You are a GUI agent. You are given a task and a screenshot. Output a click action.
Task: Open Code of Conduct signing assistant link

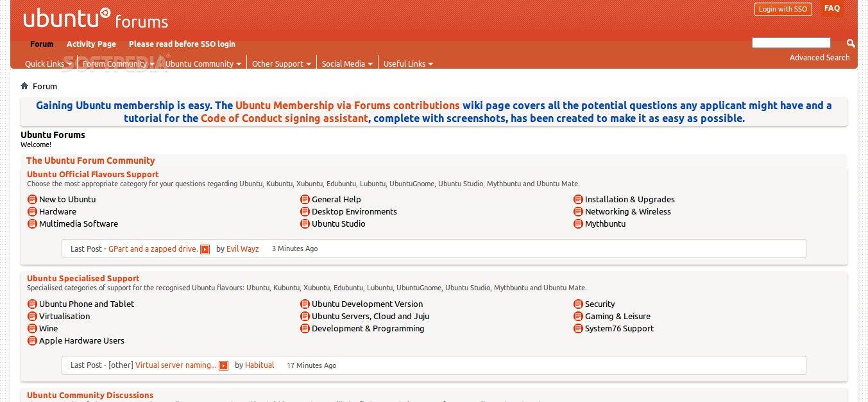pyautogui.click(x=285, y=118)
